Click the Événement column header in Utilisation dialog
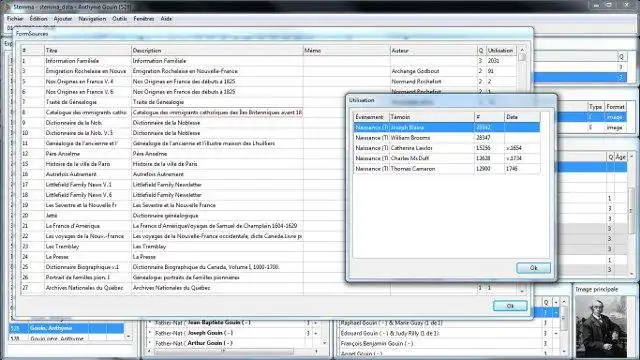Image resolution: width=640 pixels, height=360 pixels. click(371, 117)
